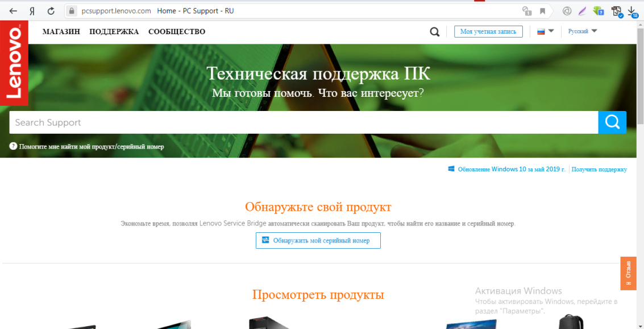
Task: Click Обнаружить мой серийный номер button
Action: pyautogui.click(x=318, y=241)
